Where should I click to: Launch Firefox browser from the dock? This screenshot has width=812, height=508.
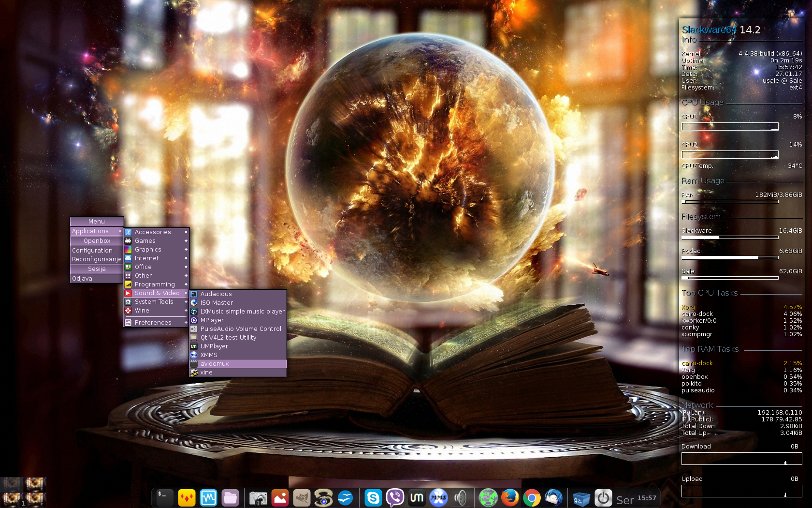tap(510, 498)
